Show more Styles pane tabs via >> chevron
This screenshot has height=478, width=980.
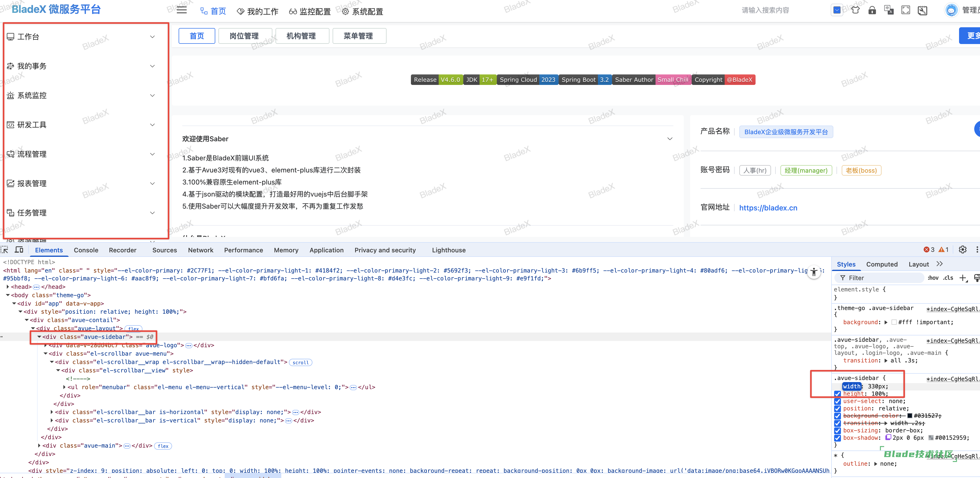[939, 264]
